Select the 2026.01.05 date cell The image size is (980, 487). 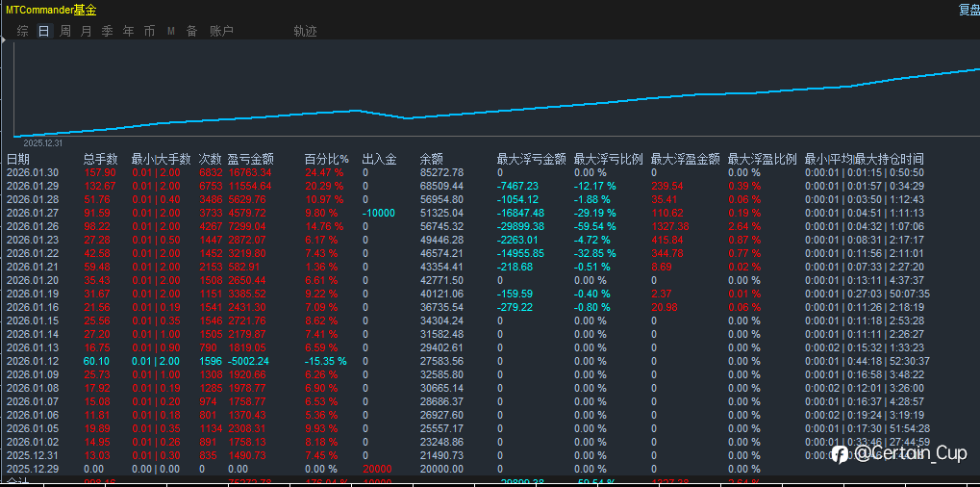click(32, 428)
